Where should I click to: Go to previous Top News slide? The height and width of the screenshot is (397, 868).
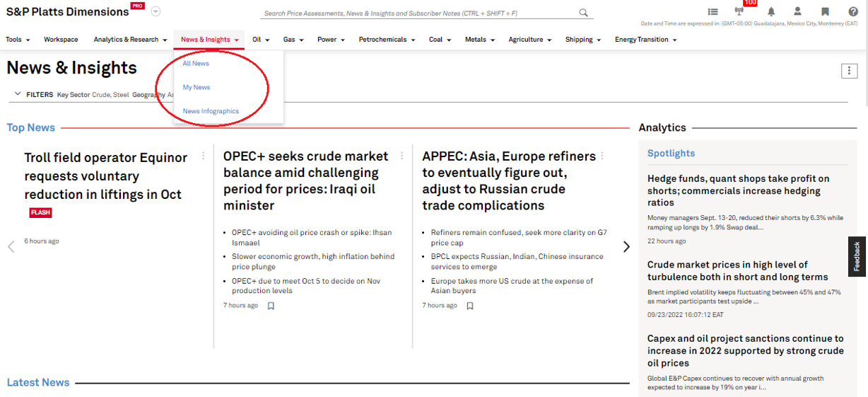[11, 247]
